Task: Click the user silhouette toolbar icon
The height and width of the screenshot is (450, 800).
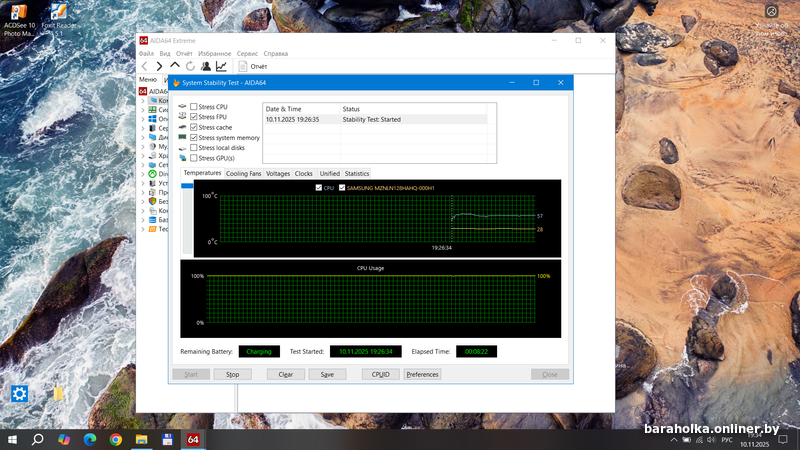Action: point(206,66)
